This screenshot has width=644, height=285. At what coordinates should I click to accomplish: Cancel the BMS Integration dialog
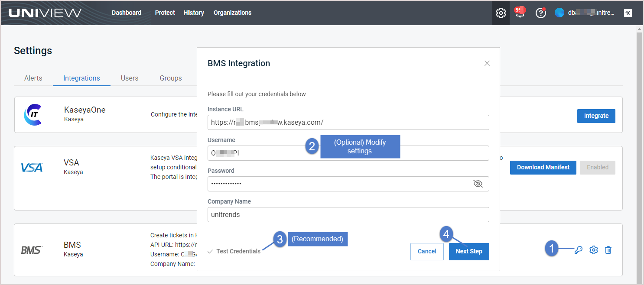point(427,251)
